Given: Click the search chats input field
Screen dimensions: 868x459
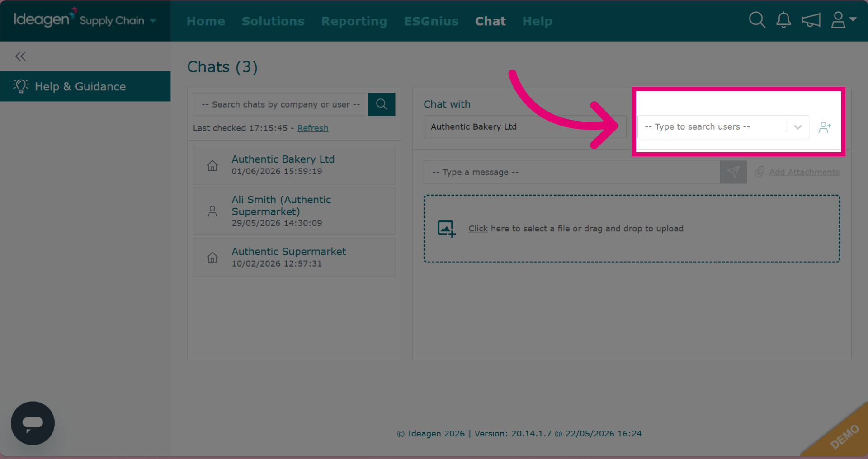Looking at the screenshot, I should coord(280,104).
